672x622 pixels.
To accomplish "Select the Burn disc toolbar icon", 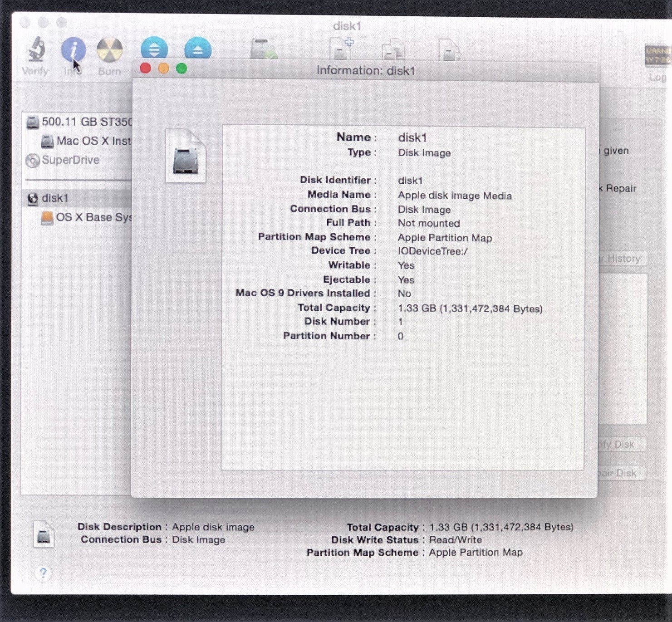I will [x=109, y=49].
